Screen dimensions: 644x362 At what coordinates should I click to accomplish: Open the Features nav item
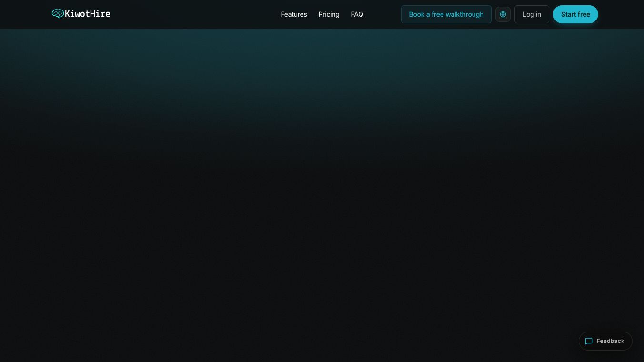294,14
